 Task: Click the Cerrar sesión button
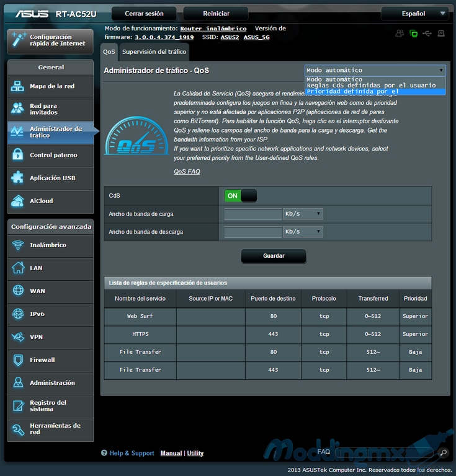144,14
